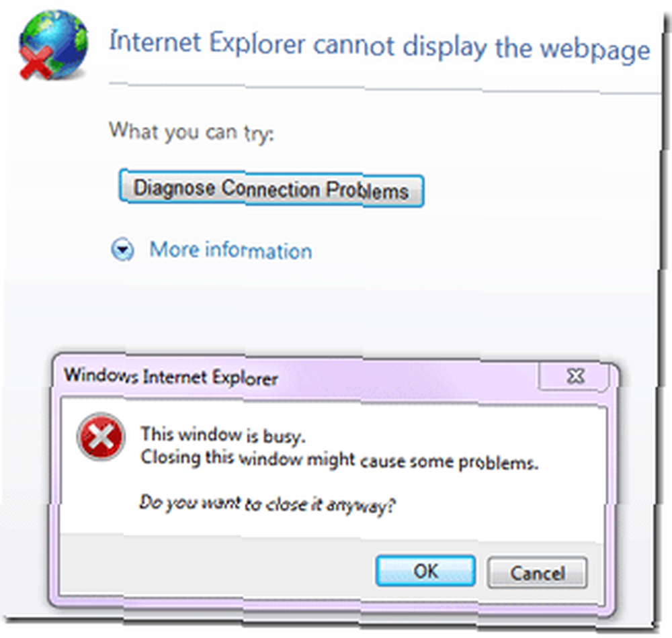Click the cannot display the webpage heading
The height and width of the screenshot is (638, 672).
click(x=380, y=46)
